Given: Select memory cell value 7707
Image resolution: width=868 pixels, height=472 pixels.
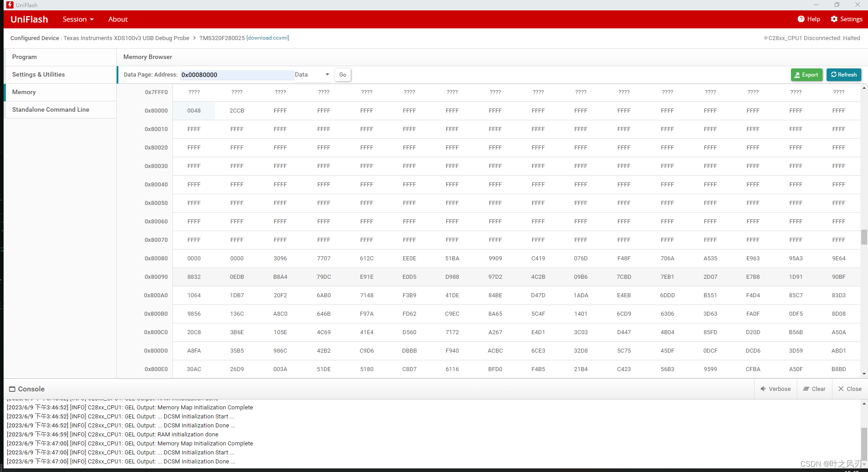Looking at the screenshot, I should (324, 259).
